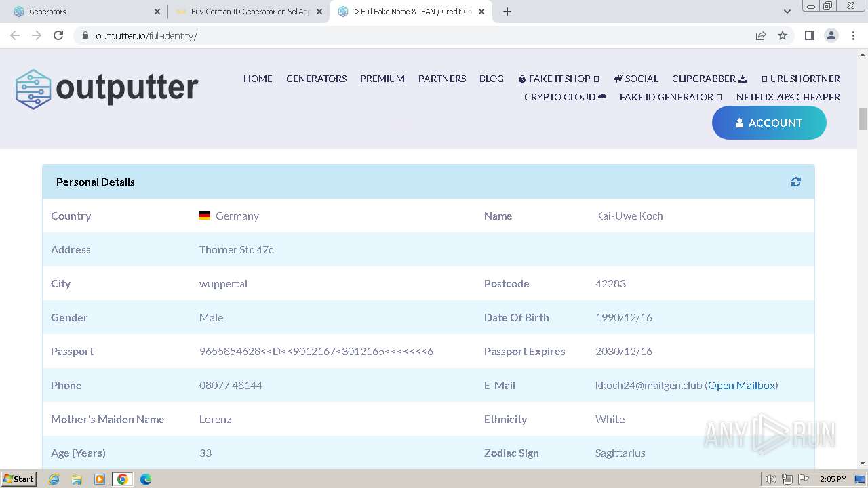Open Chrome profile avatar
This screenshot has height=488, width=868.
[831, 35]
